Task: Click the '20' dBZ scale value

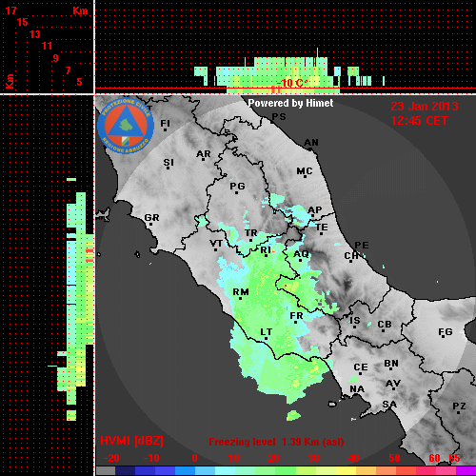Action: [273, 458]
